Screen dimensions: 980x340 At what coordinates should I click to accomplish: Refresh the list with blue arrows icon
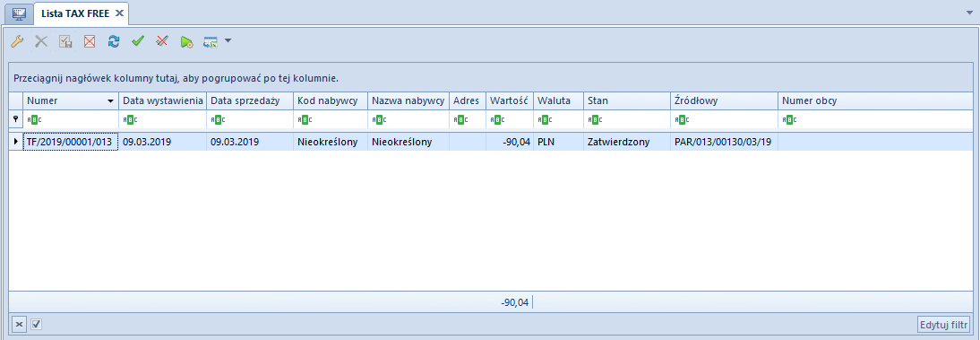(x=113, y=41)
